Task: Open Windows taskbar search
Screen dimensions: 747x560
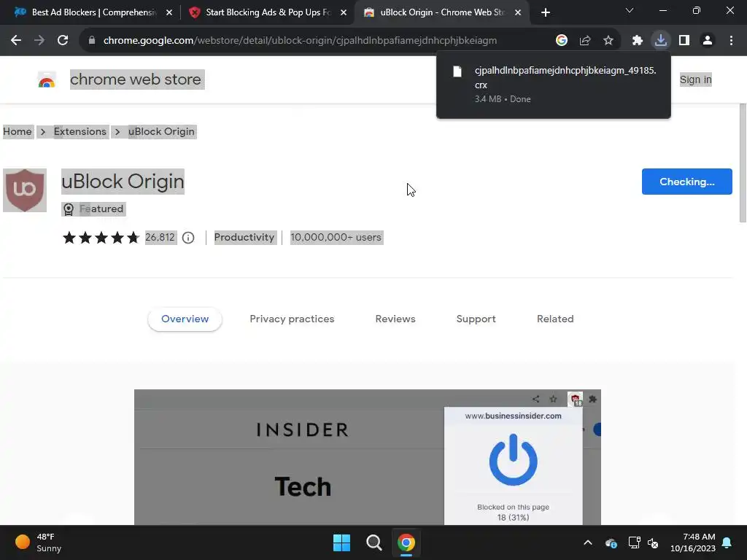Action: pyautogui.click(x=374, y=542)
